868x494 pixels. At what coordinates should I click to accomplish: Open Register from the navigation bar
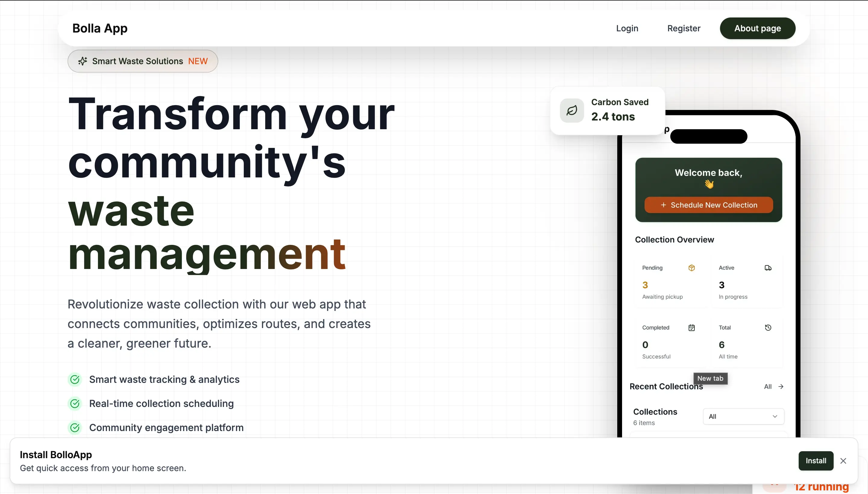click(684, 28)
